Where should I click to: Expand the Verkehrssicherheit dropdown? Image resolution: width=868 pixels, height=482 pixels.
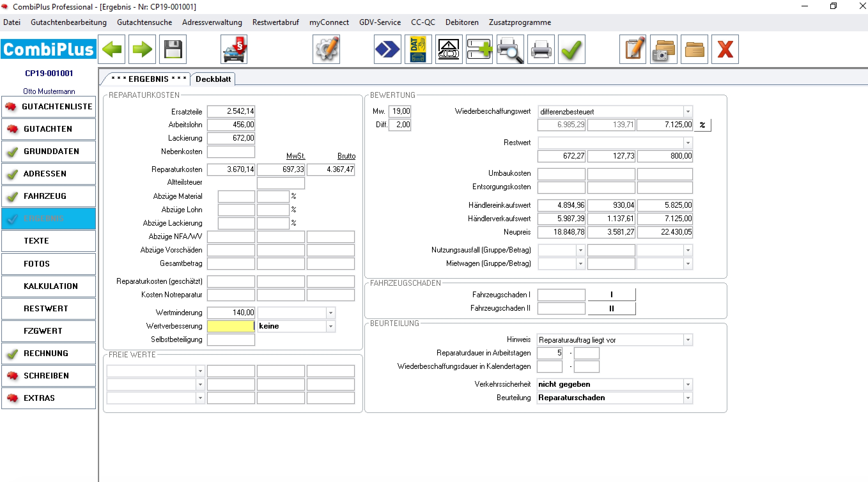(x=688, y=384)
